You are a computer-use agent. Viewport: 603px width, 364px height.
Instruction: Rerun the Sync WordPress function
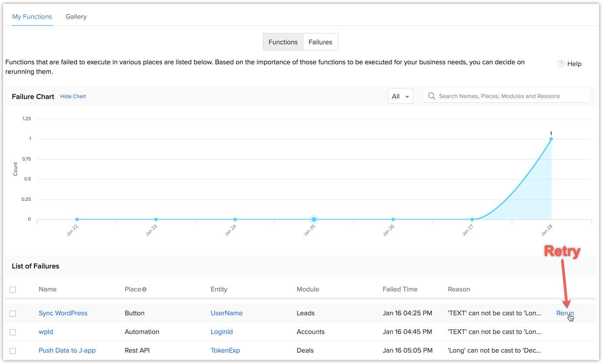[x=565, y=313]
